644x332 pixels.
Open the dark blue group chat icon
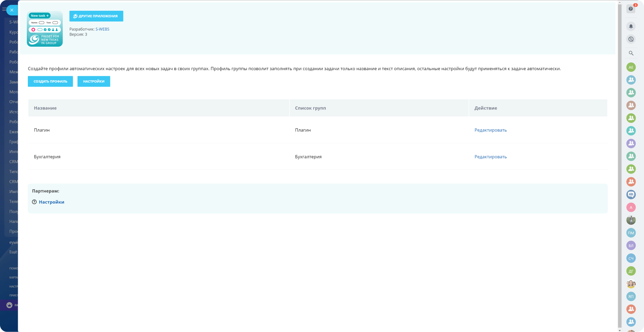click(631, 194)
